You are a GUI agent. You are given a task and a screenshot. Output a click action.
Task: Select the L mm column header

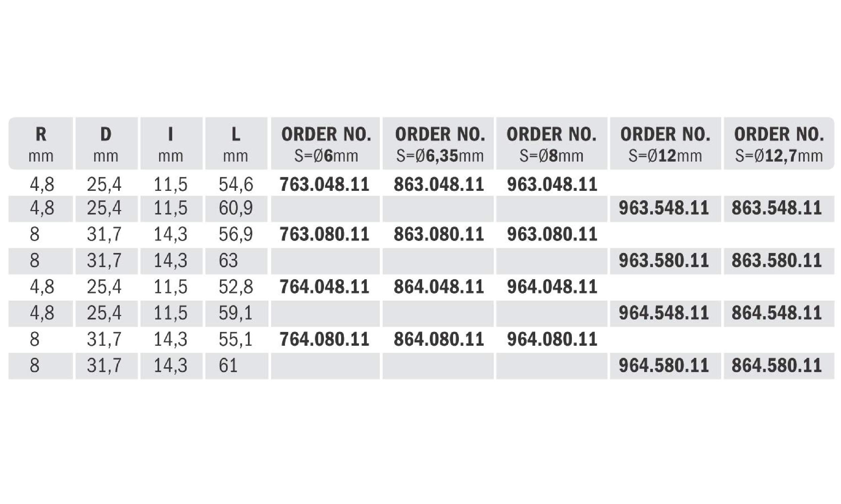click(236, 143)
